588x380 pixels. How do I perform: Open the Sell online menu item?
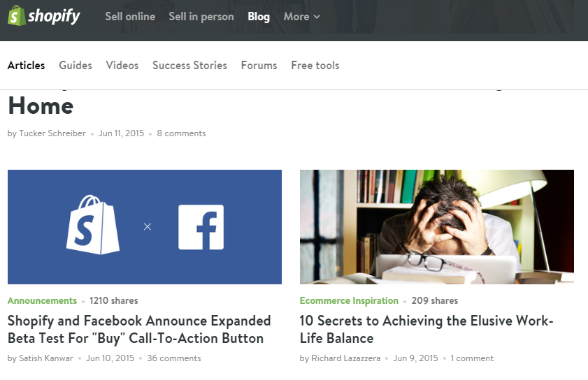(130, 17)
